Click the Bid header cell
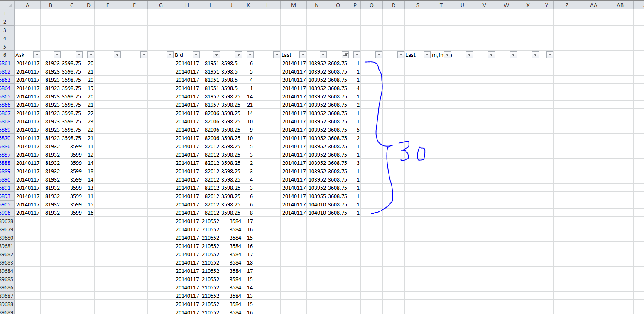The image size is (644, 314). tap(187, 55)
